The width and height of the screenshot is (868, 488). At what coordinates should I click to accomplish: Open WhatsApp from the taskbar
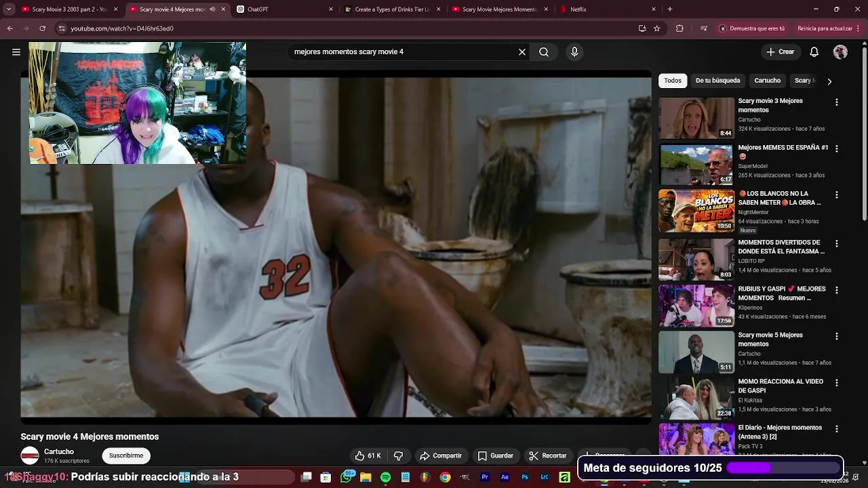click(347, 477)
